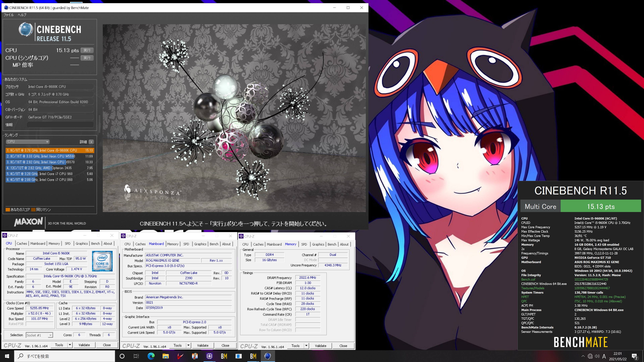644x362 pixels.
Task: Click the thermometer app icon on taskbar
Action: (x=195, y=356)
